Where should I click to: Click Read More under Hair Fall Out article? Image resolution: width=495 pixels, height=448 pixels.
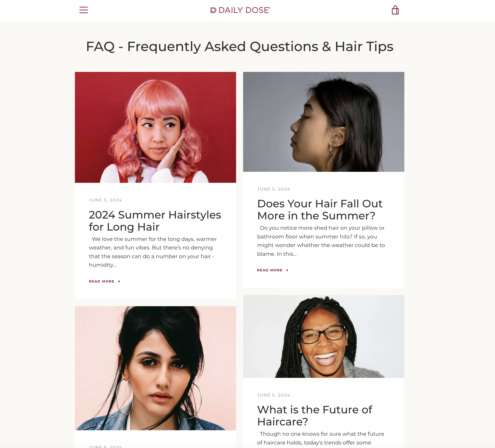point(270,270)
